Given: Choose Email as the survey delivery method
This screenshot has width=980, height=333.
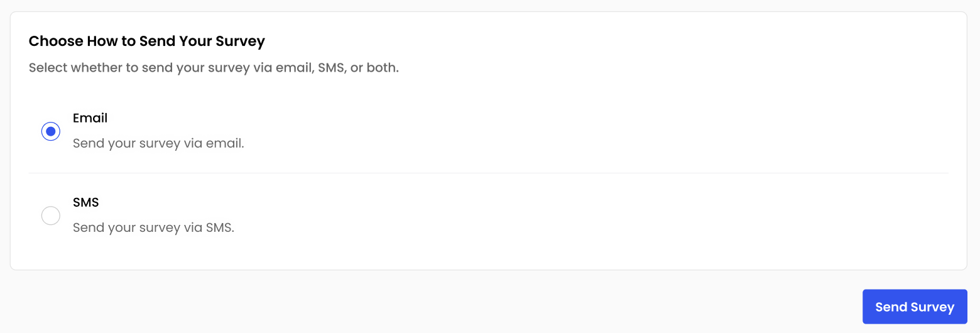Looking at the screenshot, I should [x=51, y=131].
